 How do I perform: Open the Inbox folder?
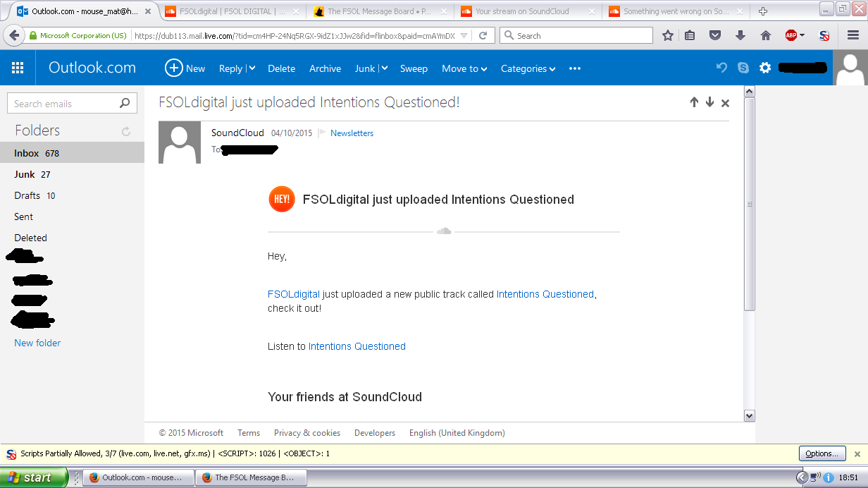[72, 153]
